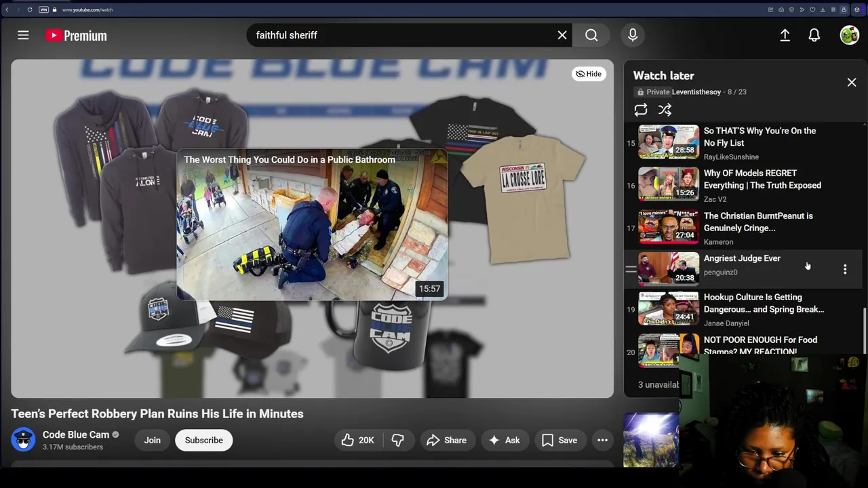Take a snapshot with browser camera icon
This screenshot has height=488, width=868.
pyautogui.click(x=781, y=9)
